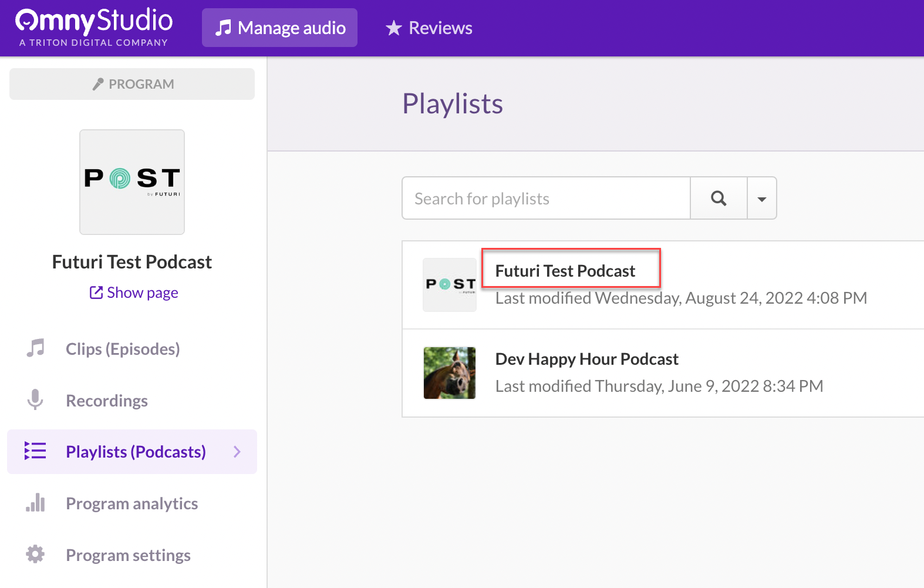Open the Manage audio tab
Image resolution: width=924 pixels, height=588 pixels.
click(279, 28)
